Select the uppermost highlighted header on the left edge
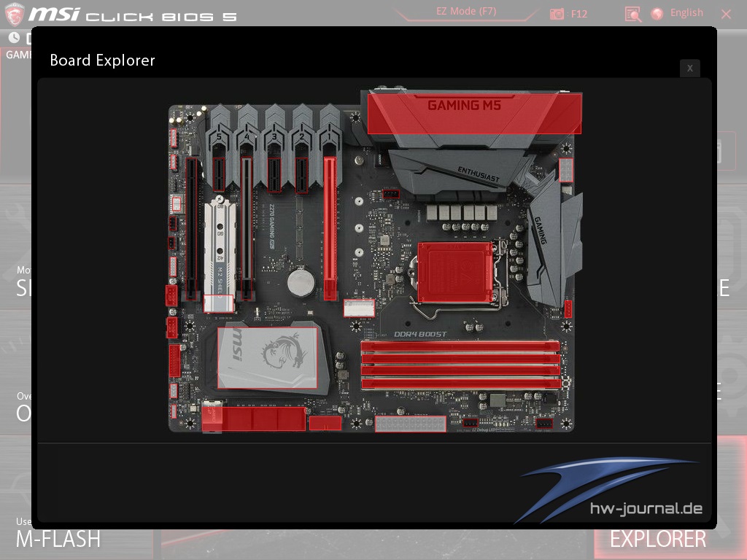 174,138
